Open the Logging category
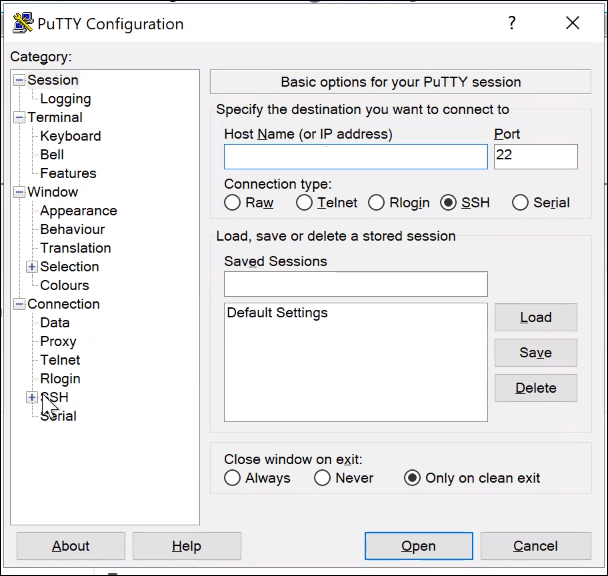The height and width of the screenshot is (576, 608). pos(65,99)
